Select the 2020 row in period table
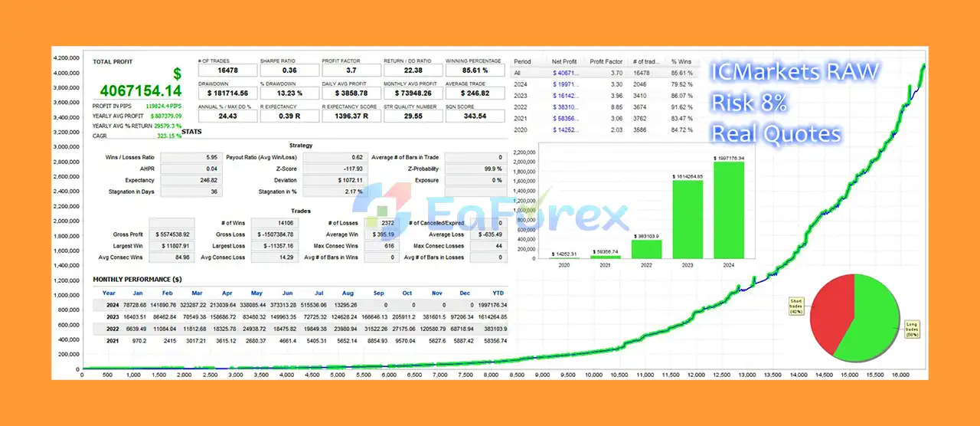 pyautogui.click(x=605, y=129)
